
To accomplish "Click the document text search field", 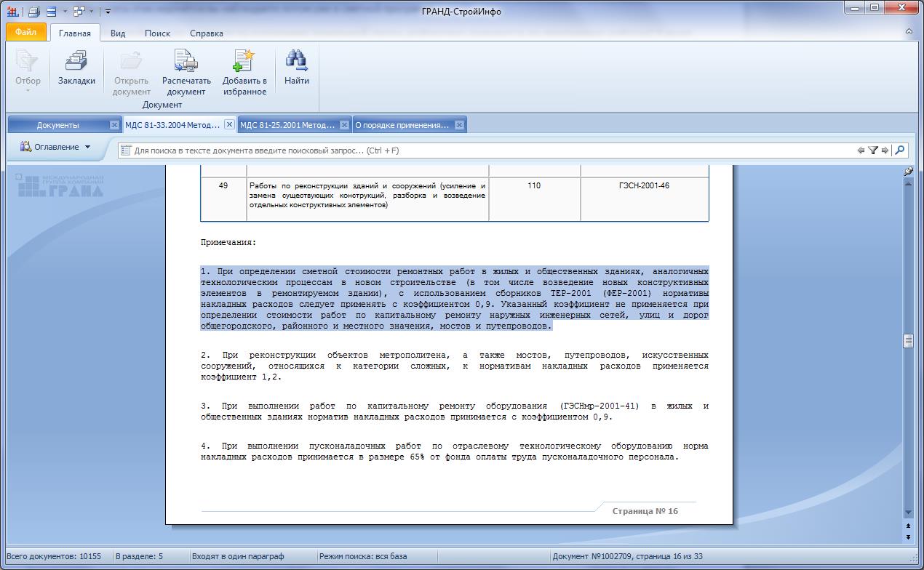I will click(x=487, y=150).
